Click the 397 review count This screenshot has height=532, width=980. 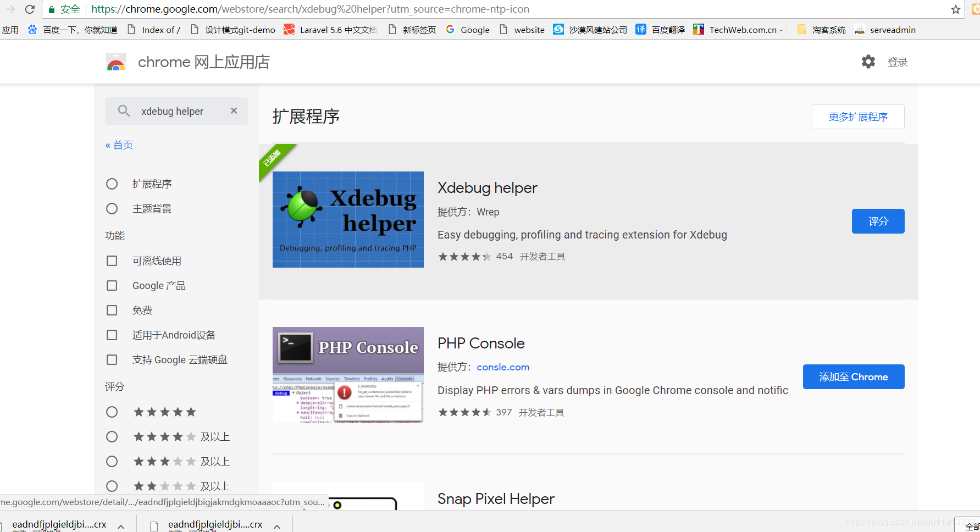503,412
